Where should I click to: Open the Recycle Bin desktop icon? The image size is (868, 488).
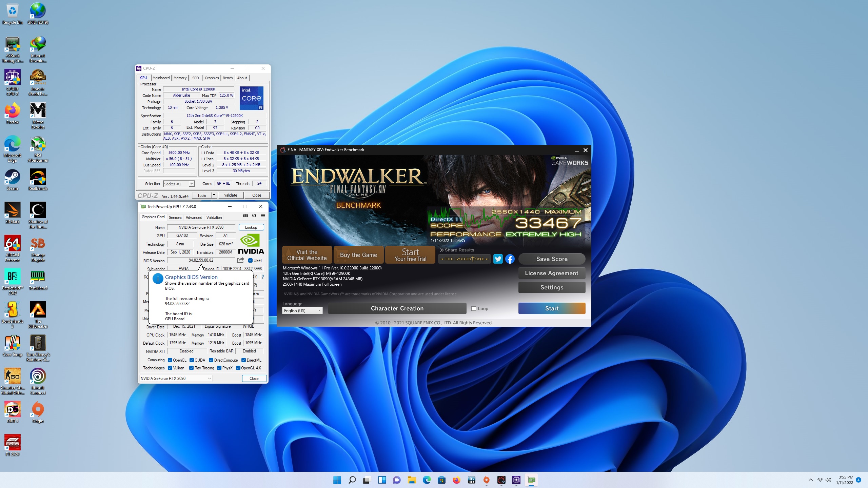13,14
